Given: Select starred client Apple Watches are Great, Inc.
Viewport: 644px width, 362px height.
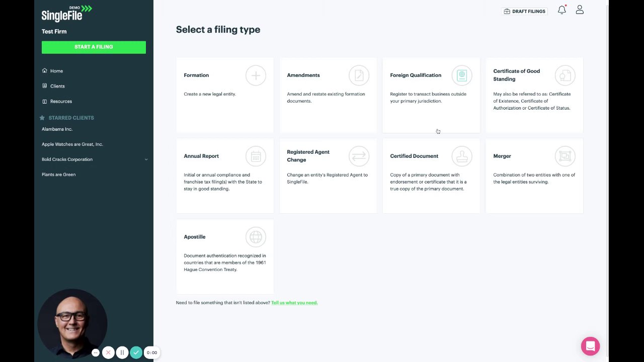Looking at the screenshot, I should [x=72, y=144].
